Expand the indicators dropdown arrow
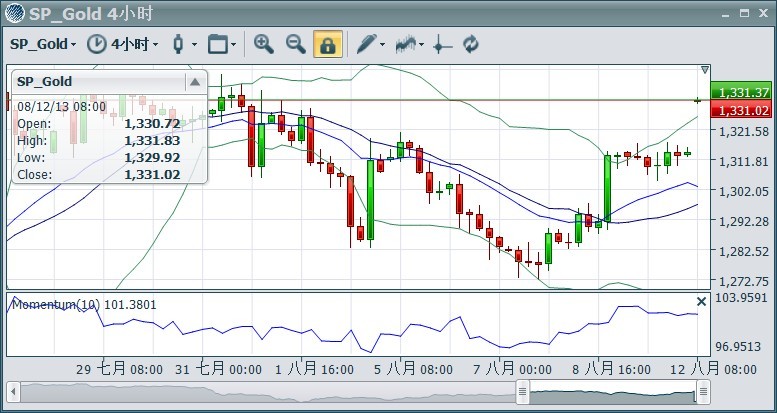 422,45
